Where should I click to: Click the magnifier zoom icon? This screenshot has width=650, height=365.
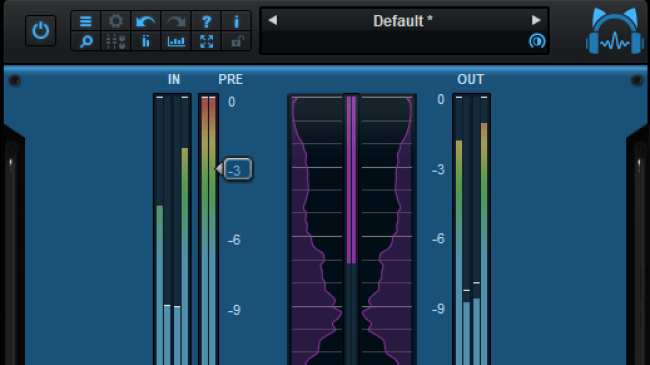86,41
